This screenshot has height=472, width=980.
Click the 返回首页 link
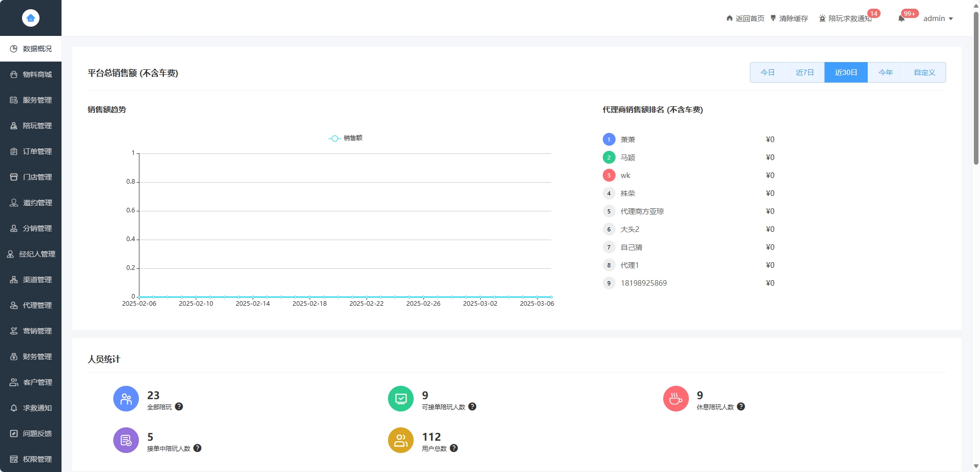click(745, 18)
